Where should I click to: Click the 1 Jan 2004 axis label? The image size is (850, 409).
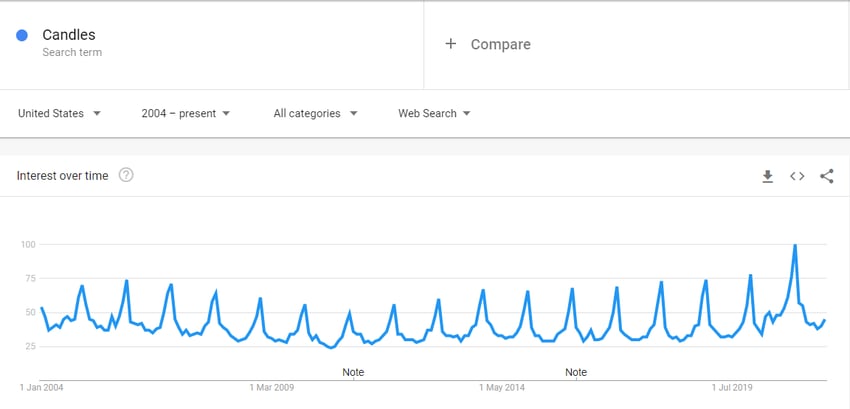42,388
